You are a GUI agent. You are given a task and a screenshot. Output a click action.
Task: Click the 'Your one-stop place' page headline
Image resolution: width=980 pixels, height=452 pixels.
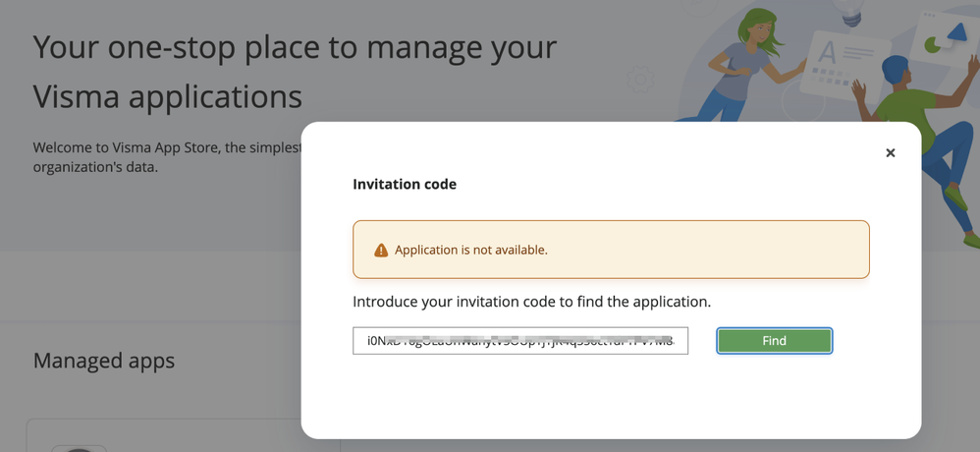(x=295, y=72)
